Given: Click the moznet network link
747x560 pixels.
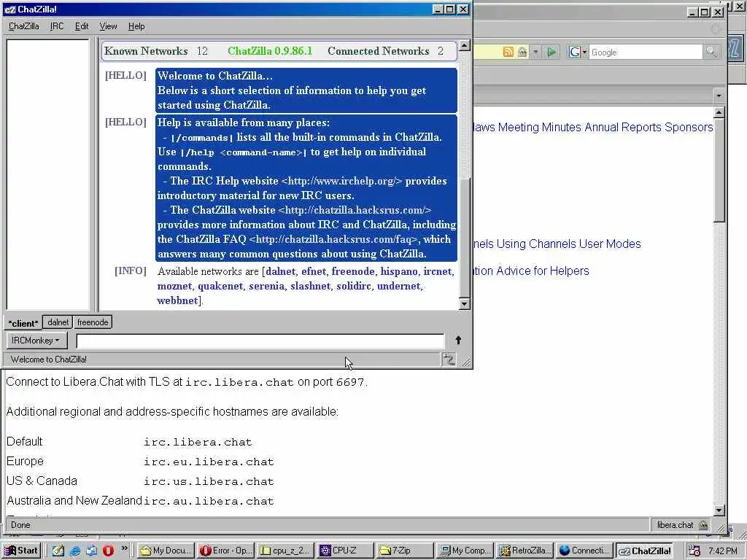Looking at the screenshot, I should point(174,286).
